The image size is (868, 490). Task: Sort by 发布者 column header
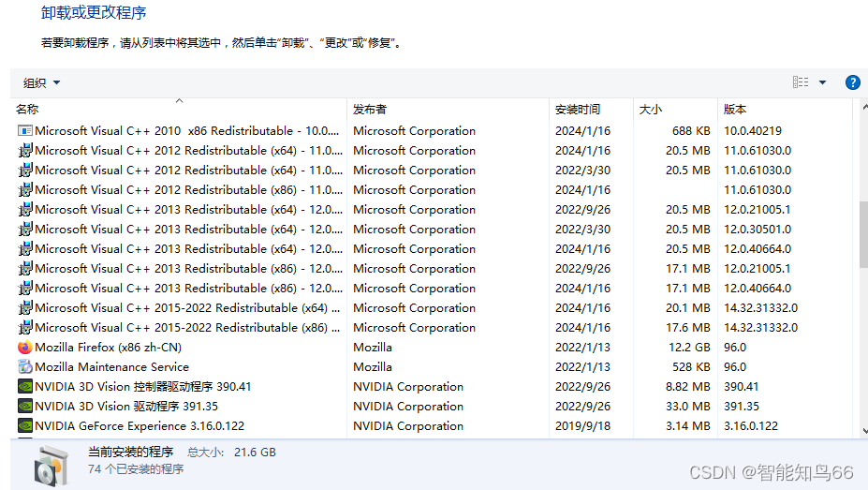click(448, 109)
